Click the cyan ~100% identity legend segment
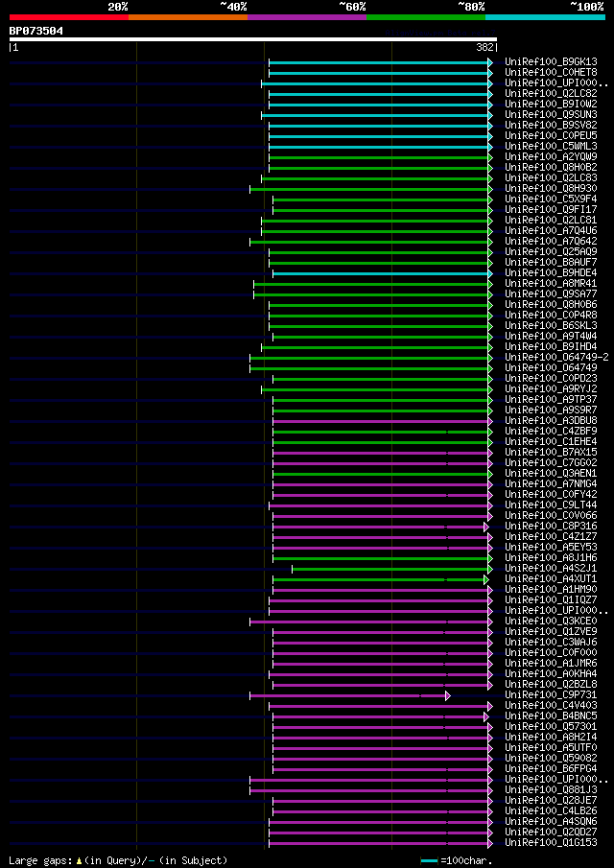Image resolution: width=614 pixels, height=868 pixels. coord(545,17)
